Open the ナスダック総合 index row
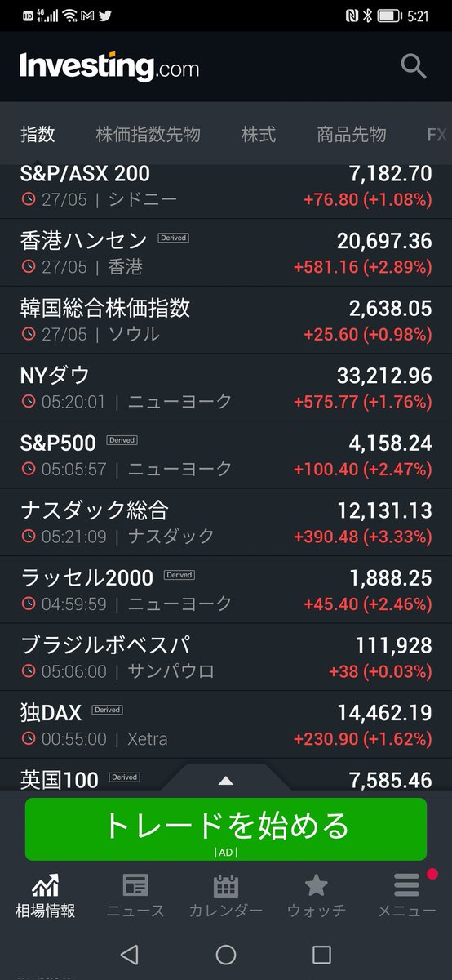Screen dimensions: 452x980 coord(226,523)
